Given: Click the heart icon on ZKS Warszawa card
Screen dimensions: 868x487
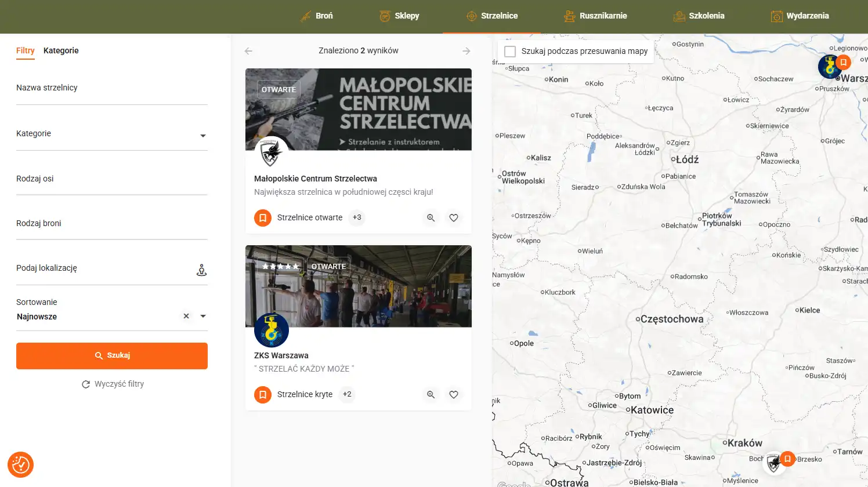Looking at the screenshot, I should 454,395.
